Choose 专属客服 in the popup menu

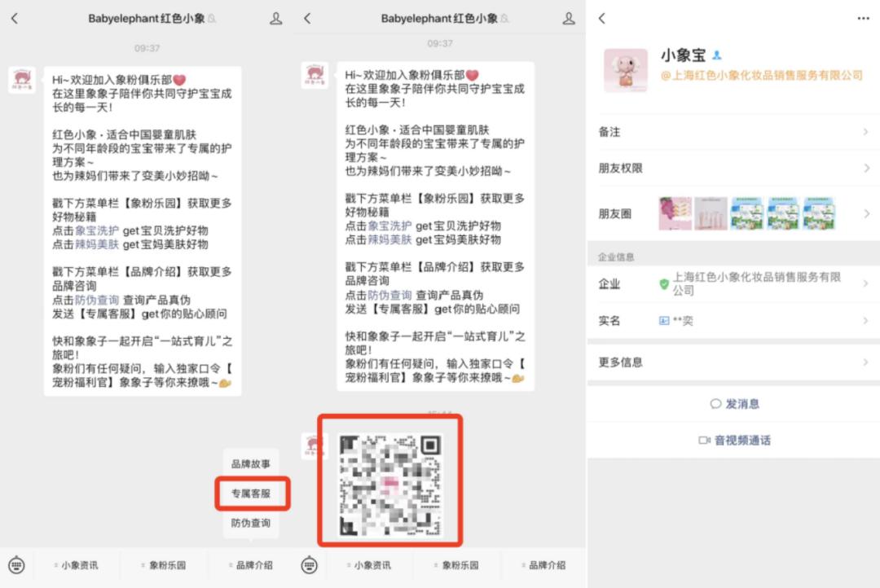(x=253, y=494)
